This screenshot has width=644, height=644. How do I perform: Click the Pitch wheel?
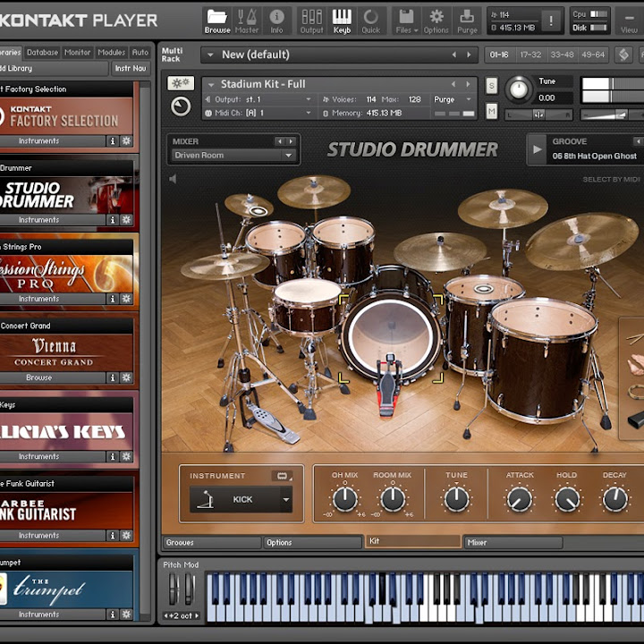174,589
